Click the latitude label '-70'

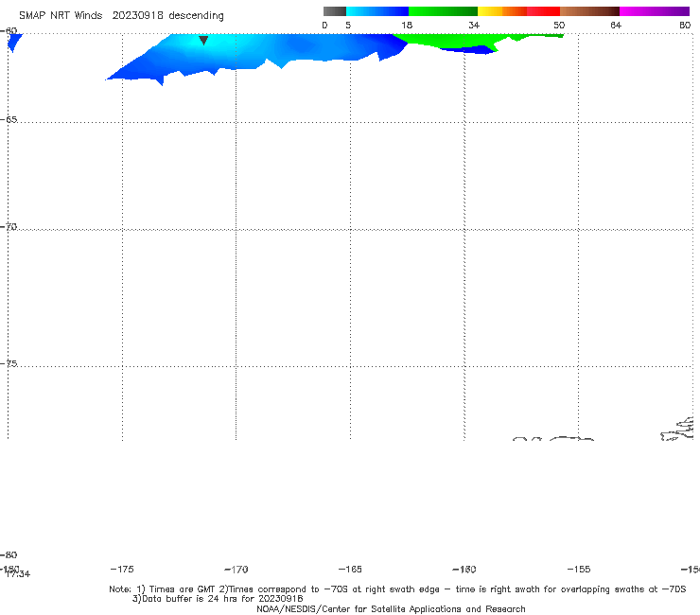9,227
